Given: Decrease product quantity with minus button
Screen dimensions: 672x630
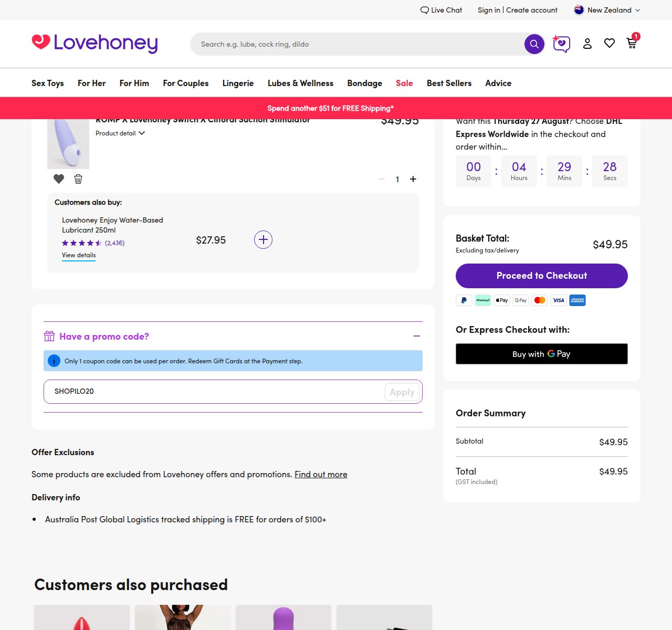Looking at the screenshot, I should (382, 179).
